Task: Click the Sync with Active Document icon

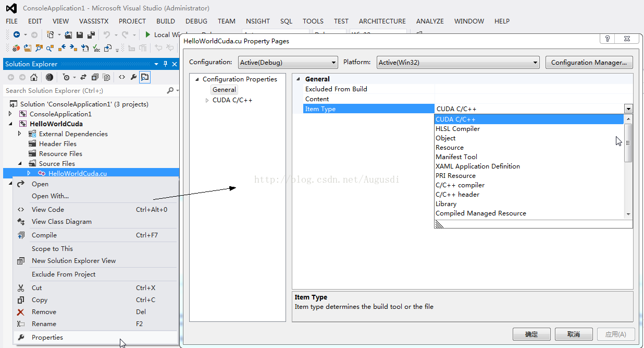Action: coord(83,77)
